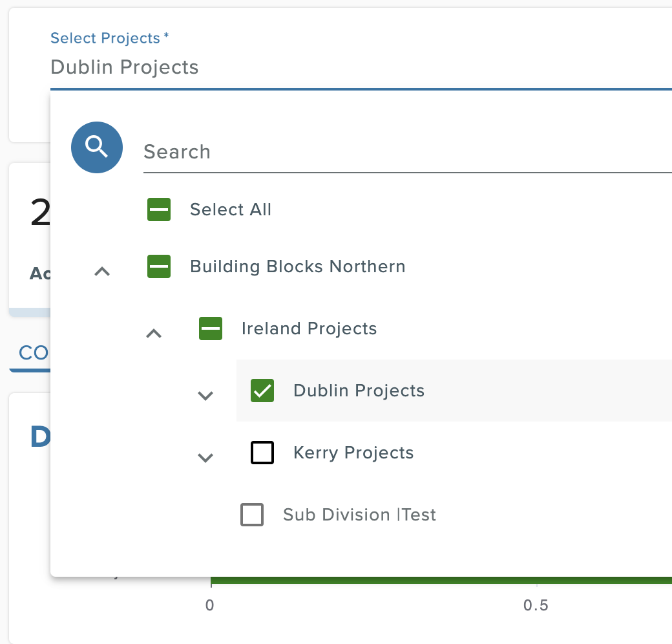
Task: Click the blue search magnifier icon
Action: point(96,147)
